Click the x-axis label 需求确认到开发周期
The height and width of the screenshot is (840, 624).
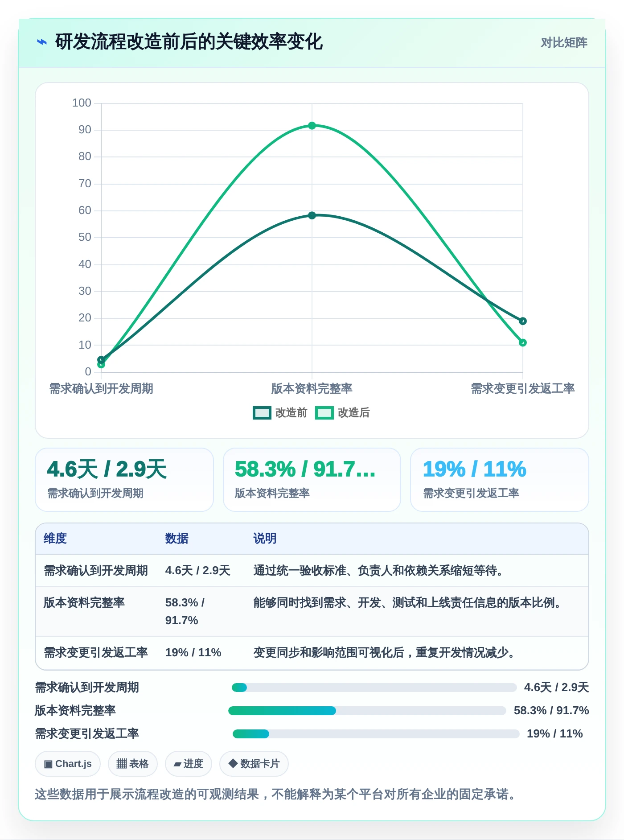(x=101, y=389)
